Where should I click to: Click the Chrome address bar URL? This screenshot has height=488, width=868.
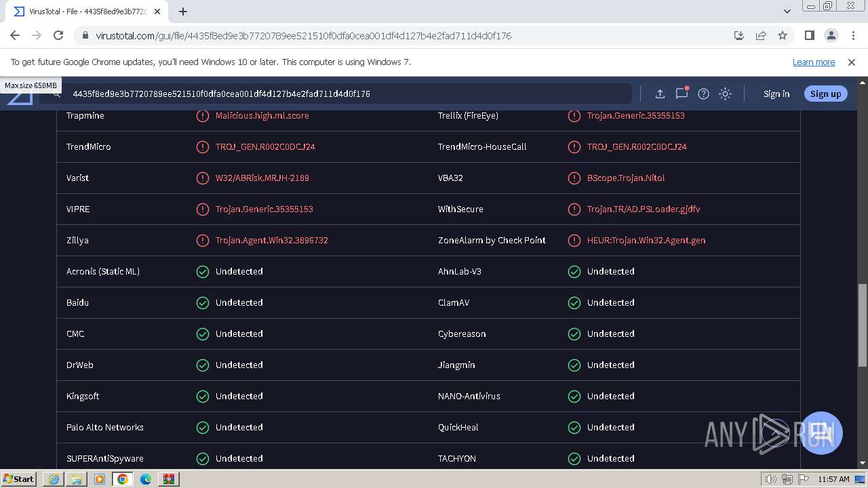(303, 35)
